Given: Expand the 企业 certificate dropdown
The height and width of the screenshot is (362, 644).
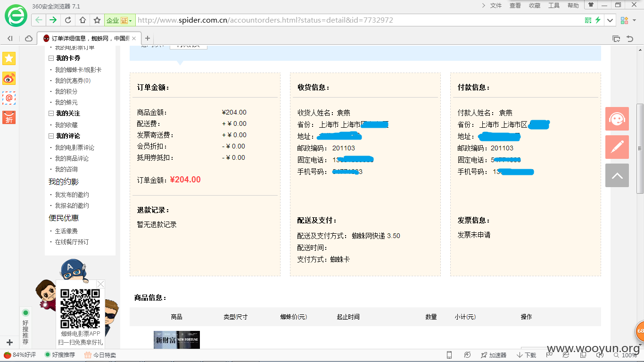Looking at the screenshot, I should (119, 20).
